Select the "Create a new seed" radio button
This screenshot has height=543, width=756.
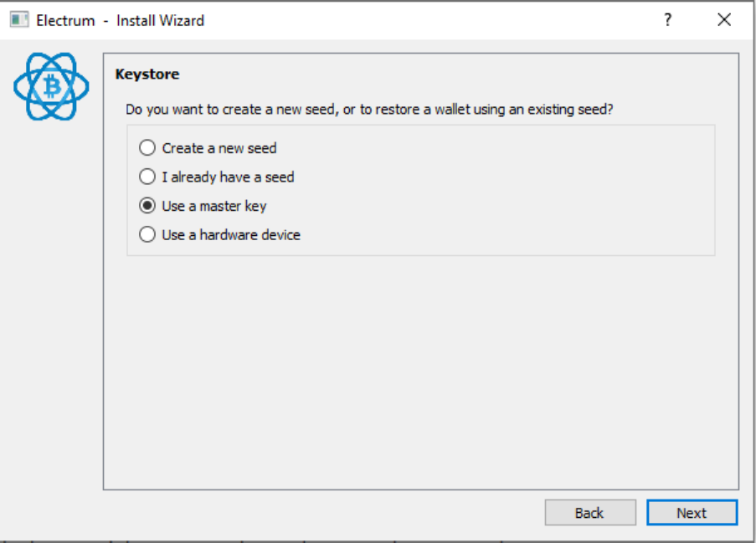point(147,148)
